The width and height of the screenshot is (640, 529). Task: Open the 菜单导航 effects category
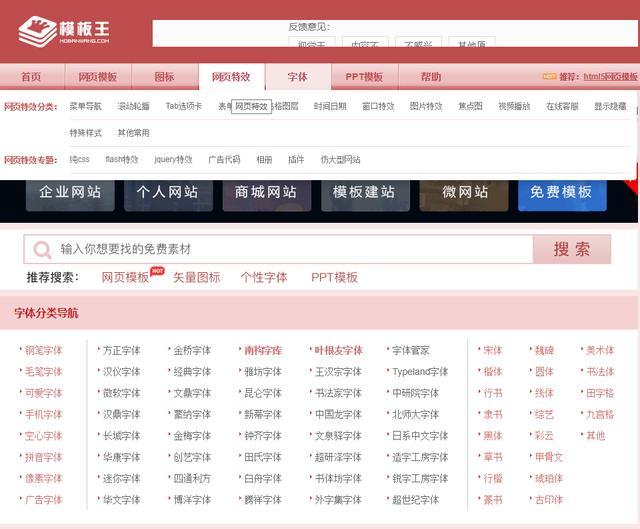tap(85, 107)
